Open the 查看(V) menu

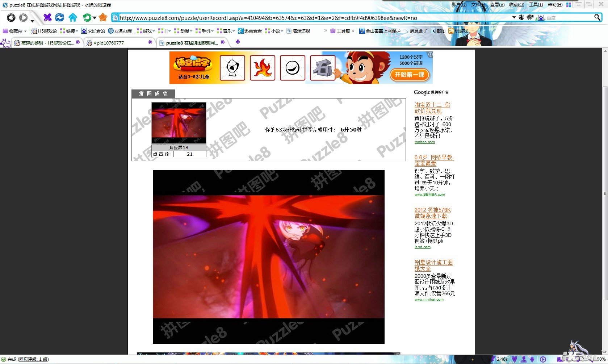497,5
